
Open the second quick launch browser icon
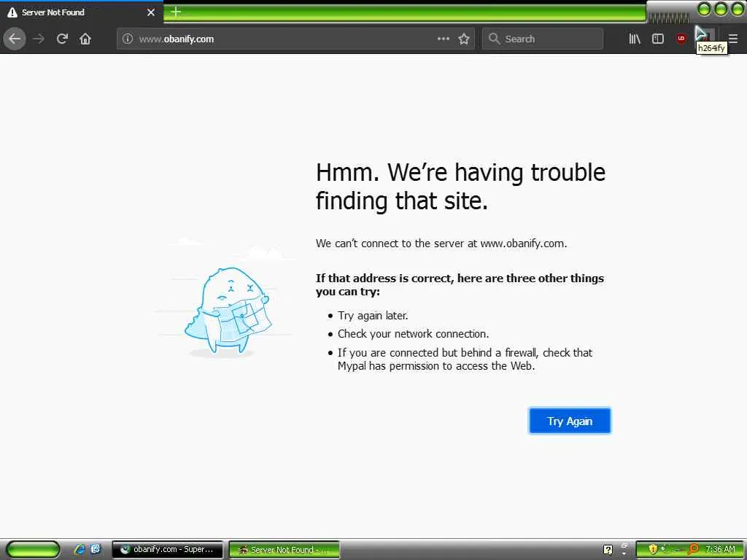96,549
